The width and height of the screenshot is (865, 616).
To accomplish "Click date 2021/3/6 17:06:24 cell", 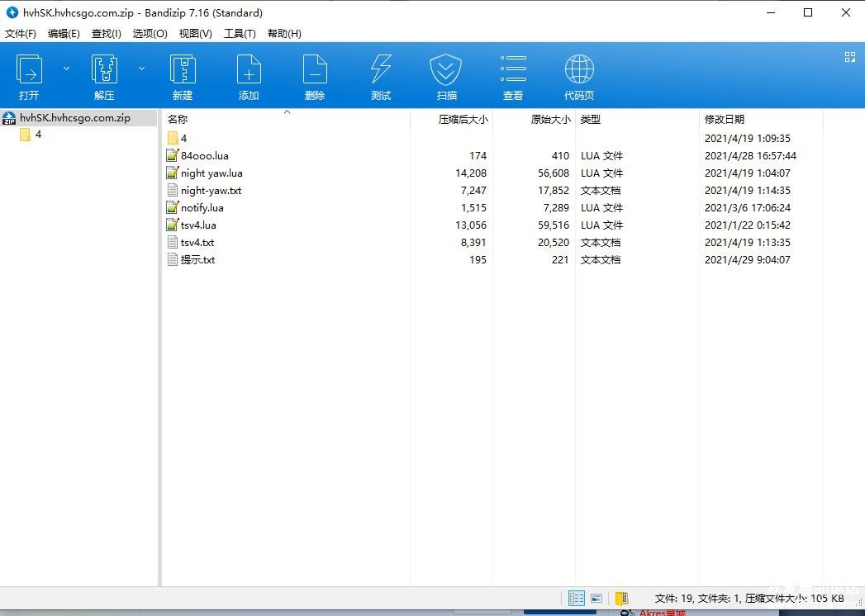I will point(748,208).
